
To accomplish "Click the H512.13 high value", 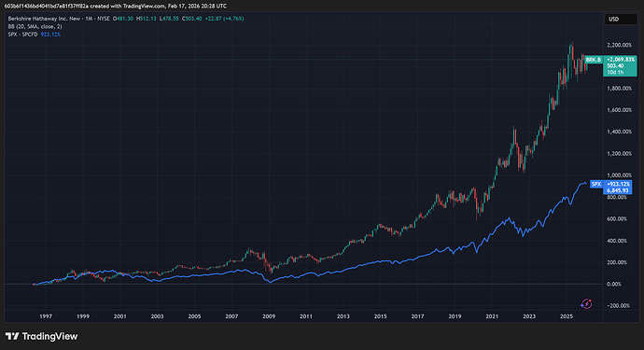I will click(147, 19).
